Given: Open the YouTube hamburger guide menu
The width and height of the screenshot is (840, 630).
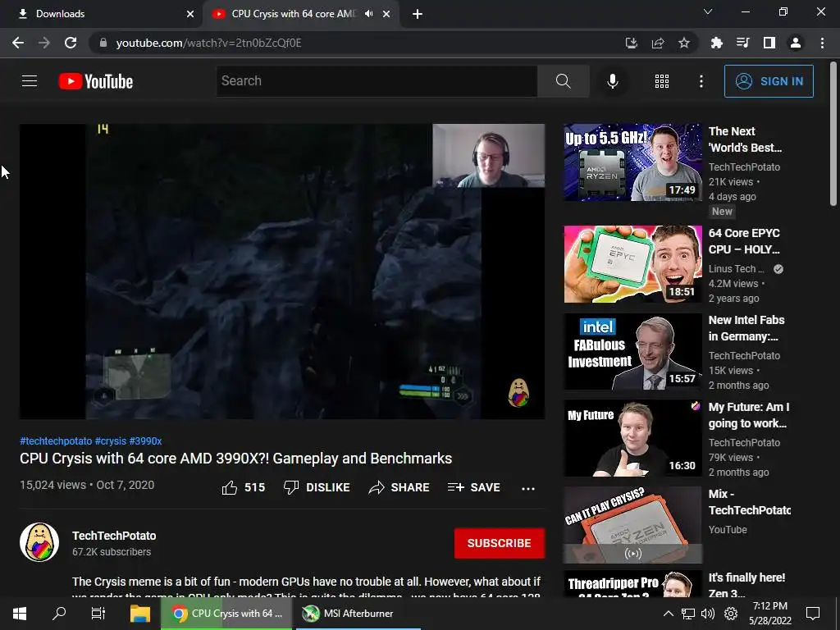Looking at the screenshot, I should click(30, 81).
